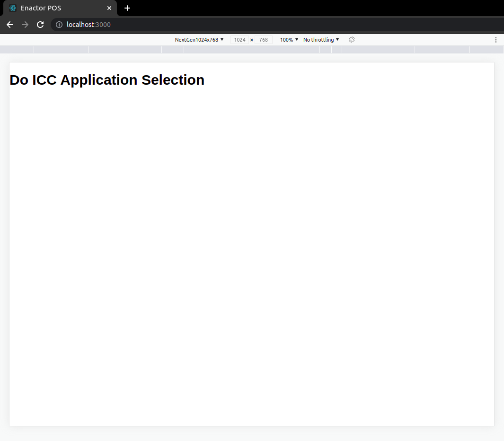Edit the 1024 width field

(x=239, y=40)
